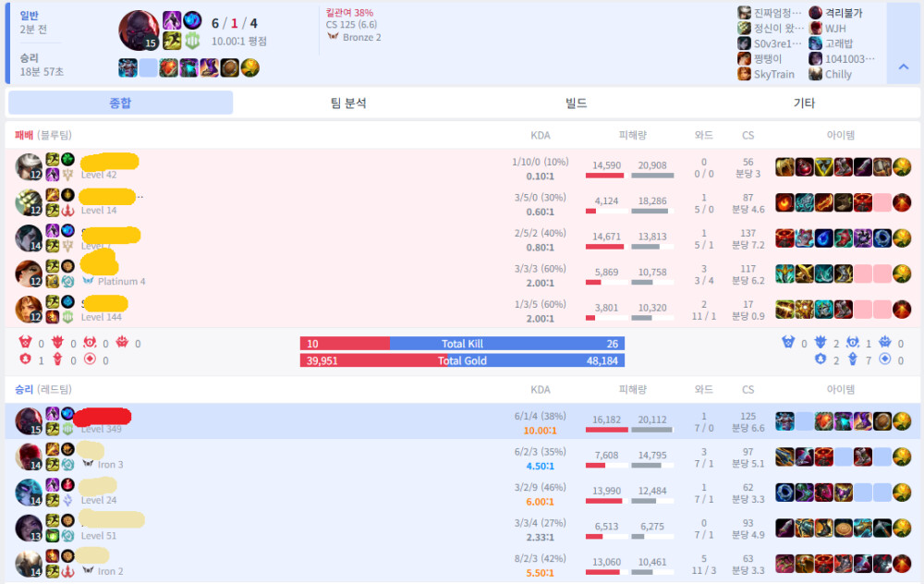924x584 pixels.
Task: Click the champion icon beside SkyTrain
Action: [x=744, y=75]
